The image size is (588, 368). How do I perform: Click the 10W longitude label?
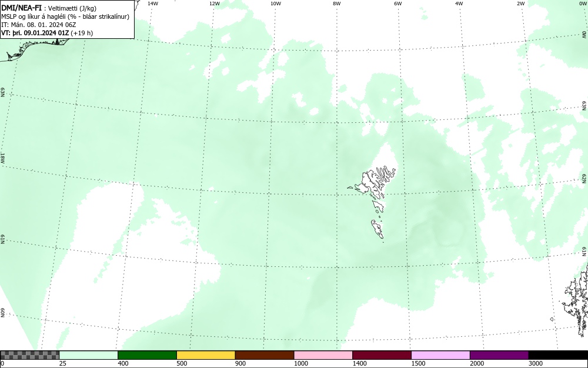point(276,4)
